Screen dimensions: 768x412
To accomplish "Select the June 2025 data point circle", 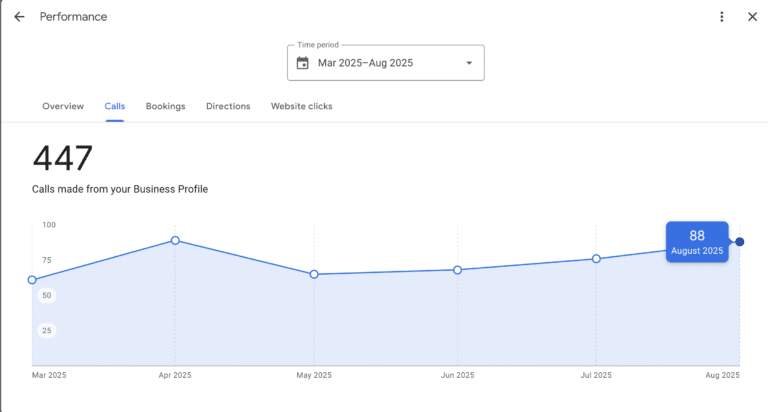I will [457, 270].
